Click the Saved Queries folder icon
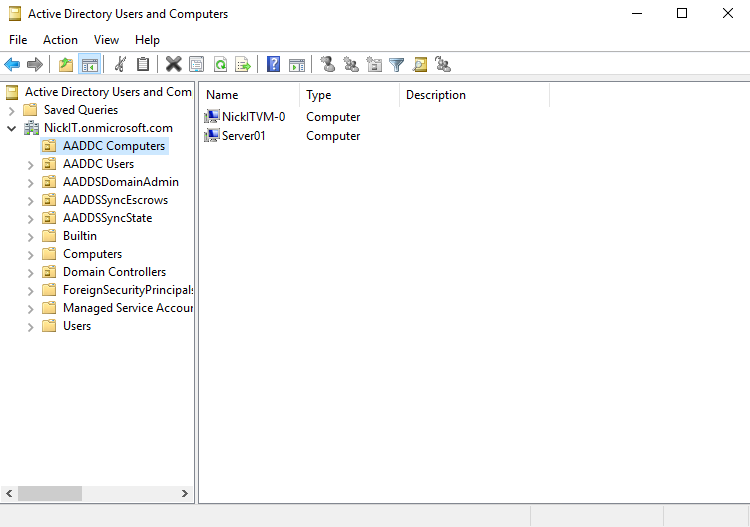The height and width of the screenshot is (527, 750). point(30,110)
